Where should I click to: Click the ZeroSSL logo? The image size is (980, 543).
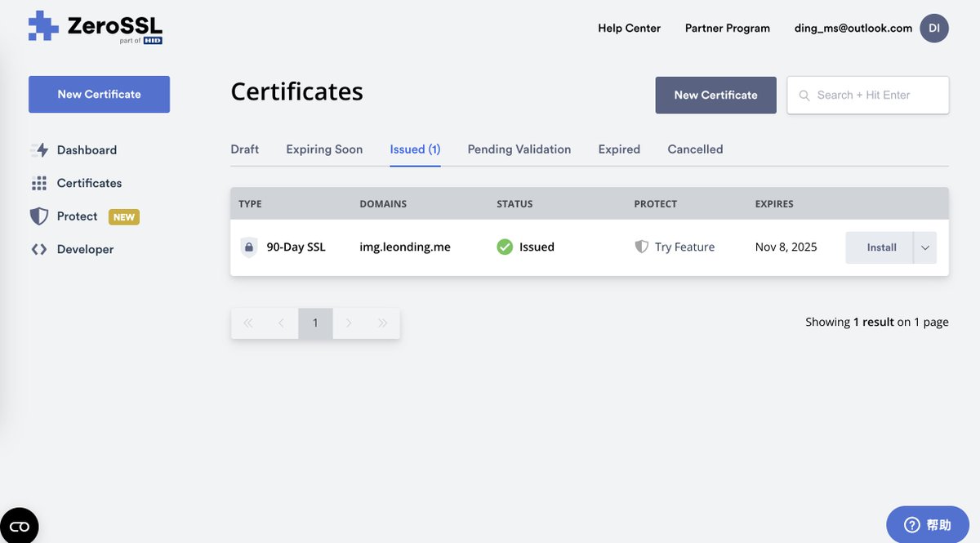point(96,27)
